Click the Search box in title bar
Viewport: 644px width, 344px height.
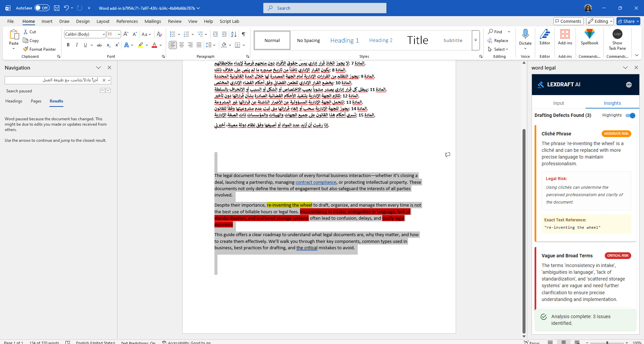tap(325, 8)
